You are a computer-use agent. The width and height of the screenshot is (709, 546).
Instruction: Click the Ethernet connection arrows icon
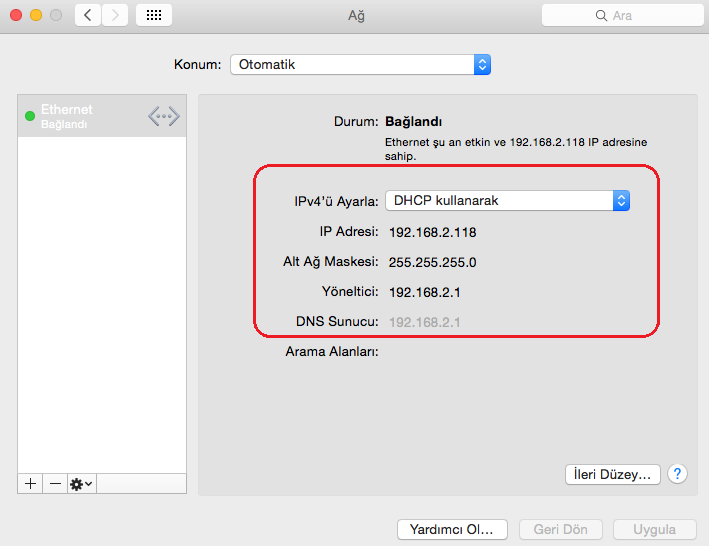[x=164, y=116]
